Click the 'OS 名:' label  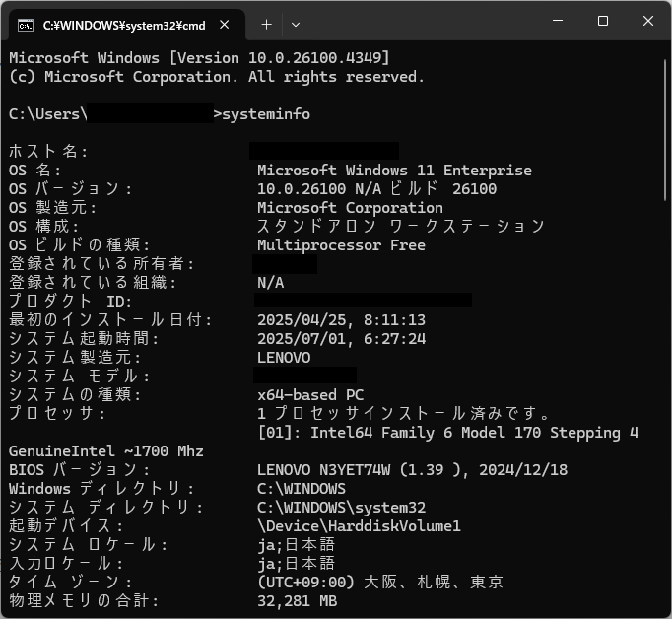[x=34, y=171]
